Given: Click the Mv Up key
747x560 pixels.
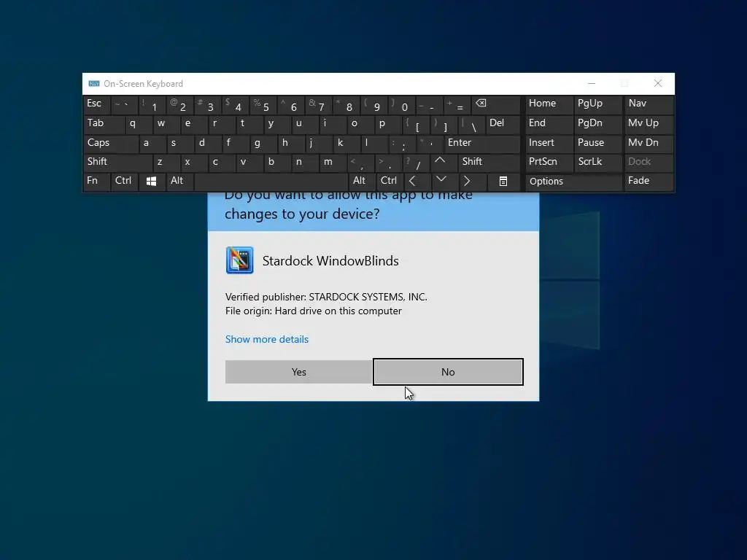Looking at the screenshot, I should 649,123.
